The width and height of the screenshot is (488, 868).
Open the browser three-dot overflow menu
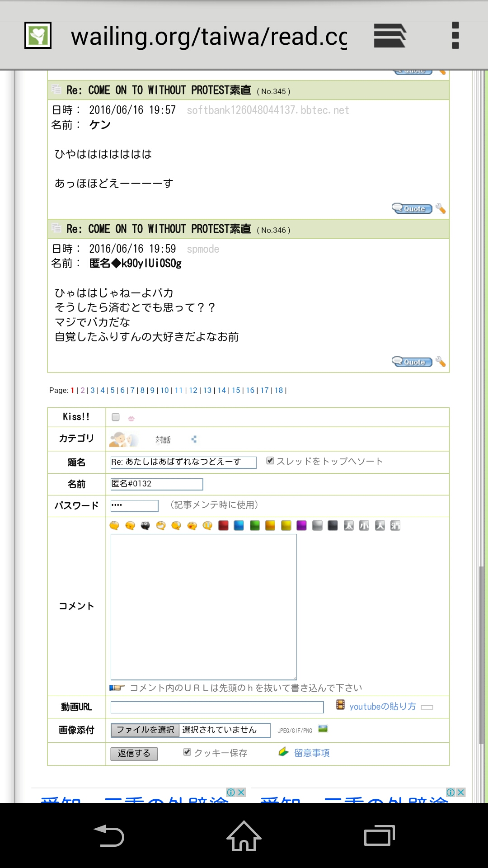click(455, 36)
